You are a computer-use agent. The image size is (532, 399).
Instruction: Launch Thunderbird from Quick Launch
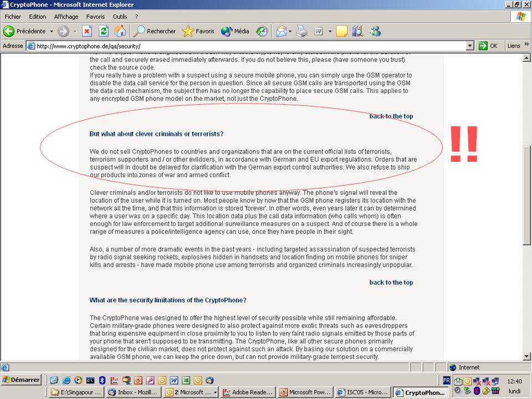(209, 380)
